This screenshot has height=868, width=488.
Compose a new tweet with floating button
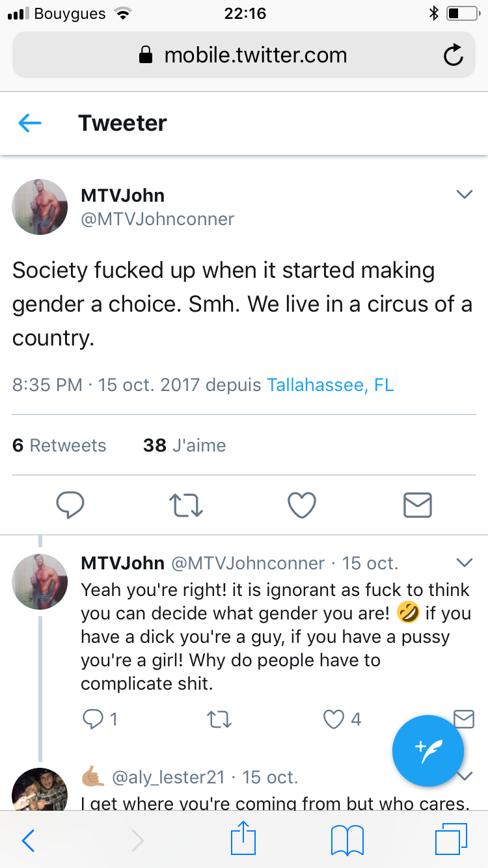coord(428,751)
